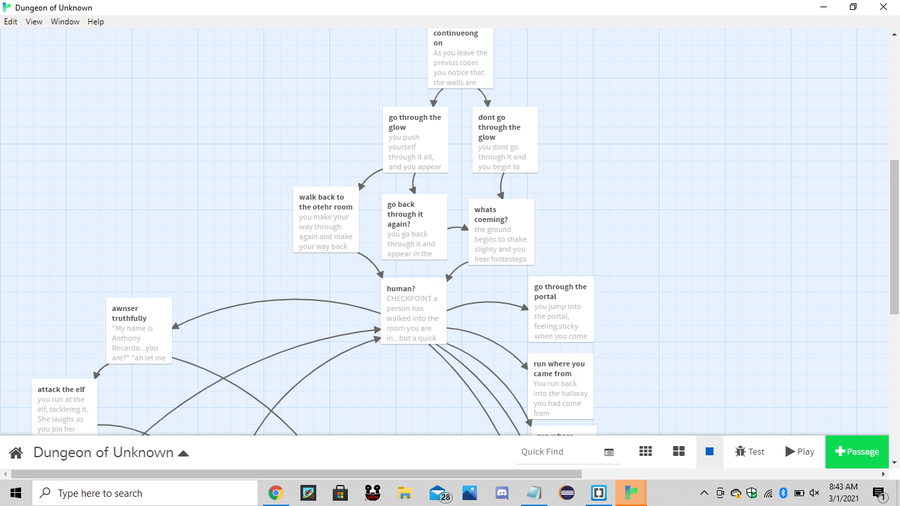Switch to small grid passage titles view
900x506 pixels.
click(646, 451)
